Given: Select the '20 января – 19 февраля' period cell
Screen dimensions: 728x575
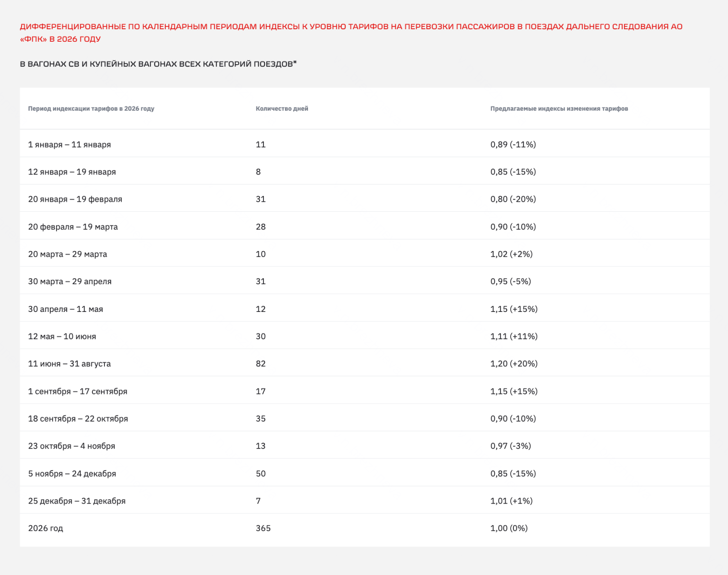Looking at the screenshot, I should tap(75, 199).
